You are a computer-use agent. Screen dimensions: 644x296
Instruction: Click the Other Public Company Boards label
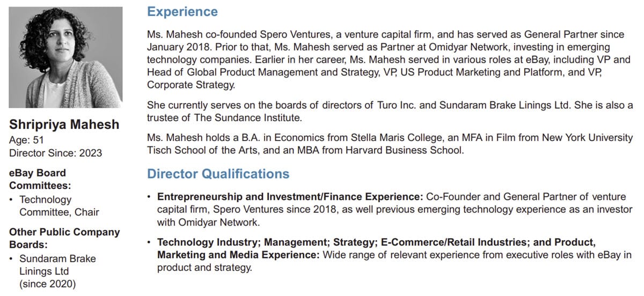[x=64, y=239]
